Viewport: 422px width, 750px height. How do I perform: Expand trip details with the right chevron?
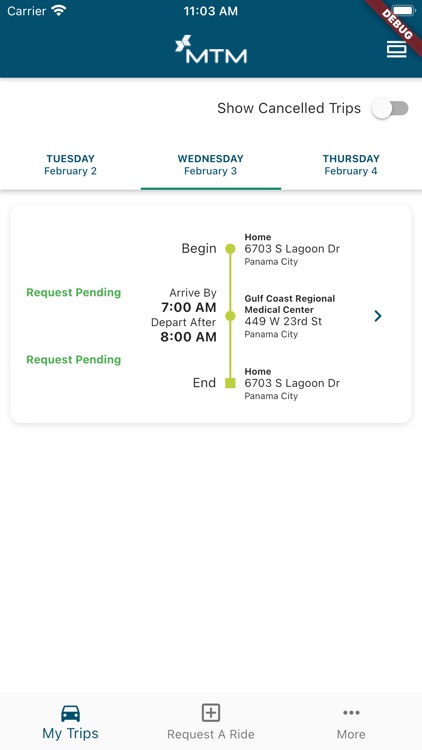[378, 316]
